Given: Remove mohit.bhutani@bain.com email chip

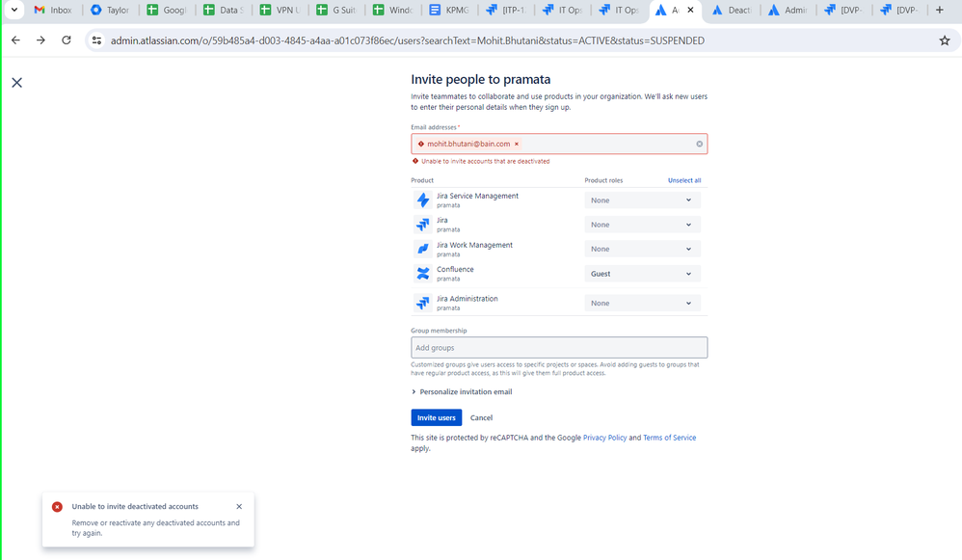Looking at the screenshot, I should (517, 145).
